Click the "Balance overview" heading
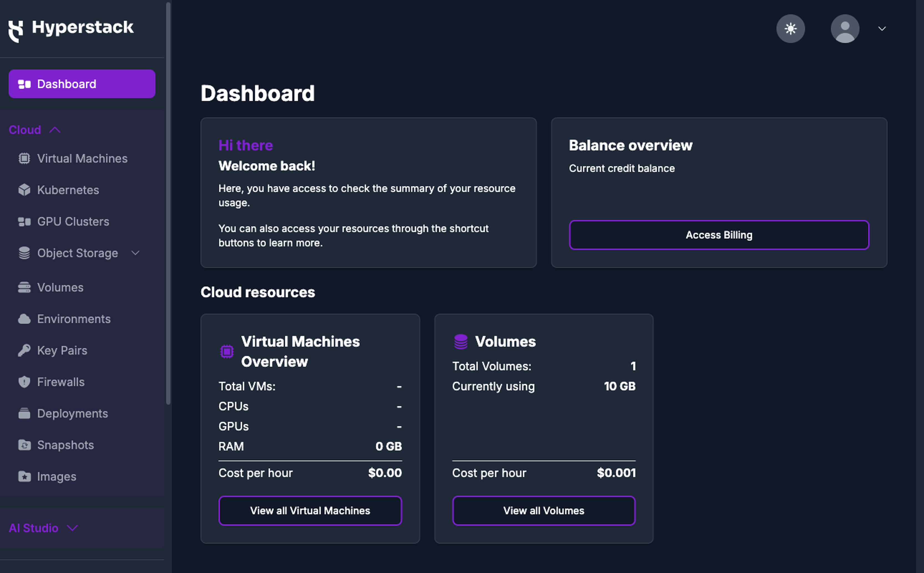This screenshot has width=924, height=573. [x=630, y=145]
